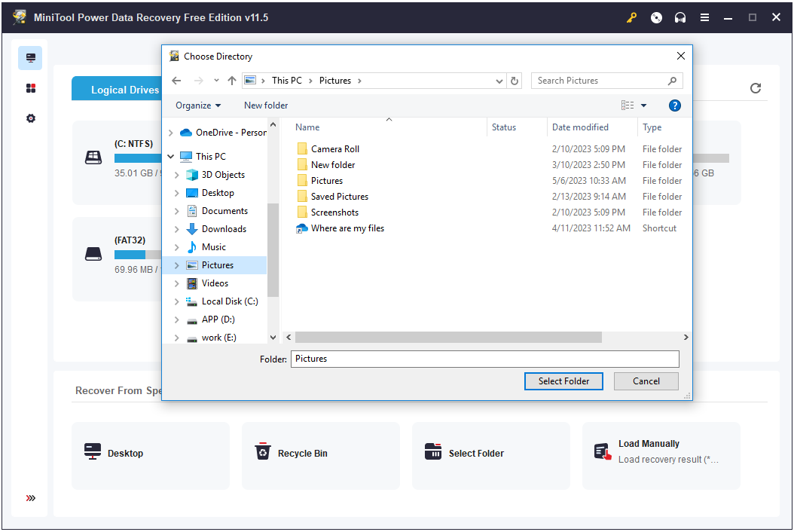The width and height of the screenshot is (794, 532).
Task: Select 3D Objects in navigation tree
Action: click(223, 175)
